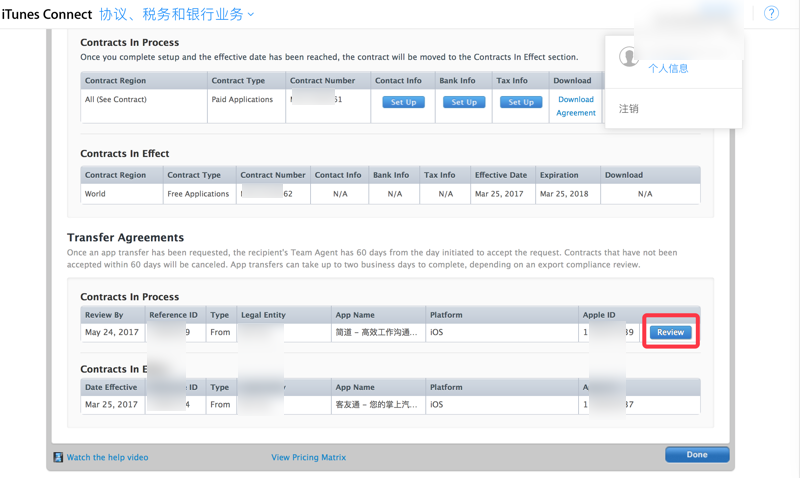The height and width of the screenshot is (478, 800).
Task: Set Up Contact Info for Paid Applications
Action: tap(403, 102)
